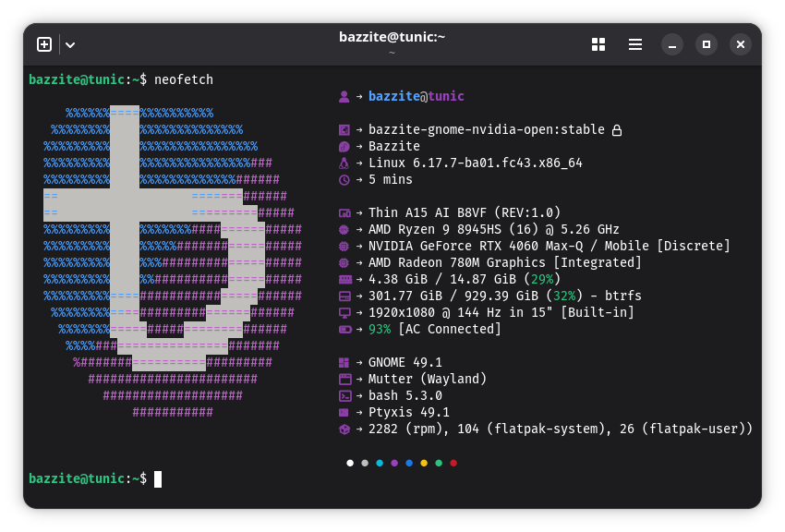Open the tab overview grid
This screenshot has width=785, height=532.
coord(598,44)
